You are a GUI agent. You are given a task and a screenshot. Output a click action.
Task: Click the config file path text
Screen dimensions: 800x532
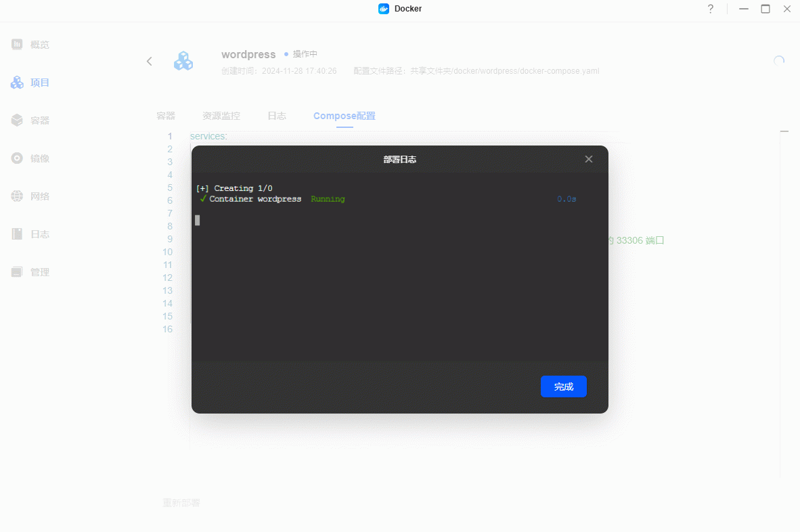tap(476, 71)
